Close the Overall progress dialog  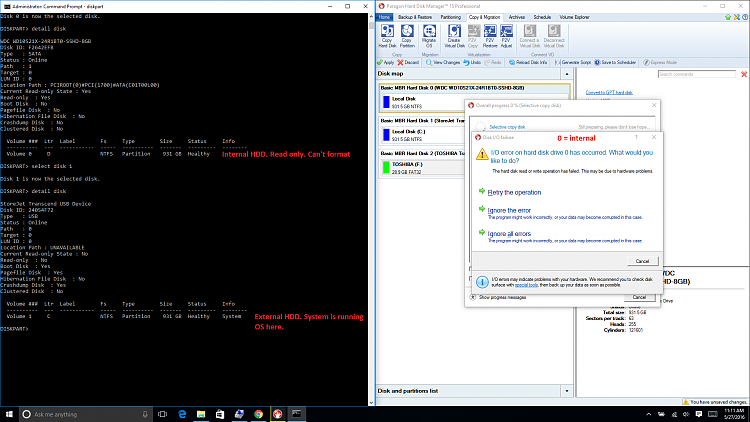tap(654, 105)
